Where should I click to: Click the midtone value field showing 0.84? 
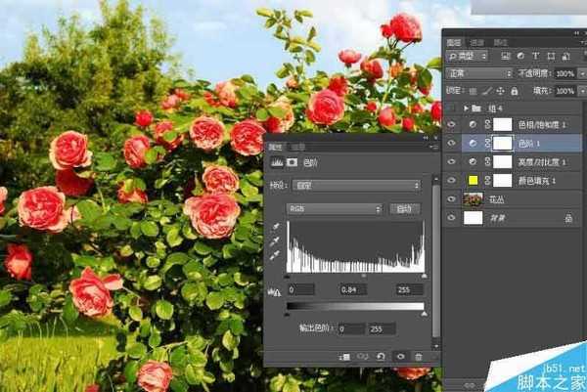352,289
